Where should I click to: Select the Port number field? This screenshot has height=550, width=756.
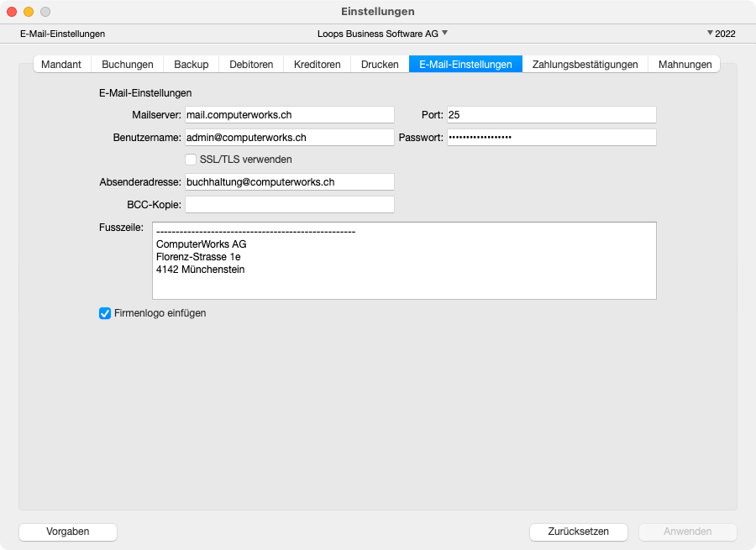click(x=551, y=114)
